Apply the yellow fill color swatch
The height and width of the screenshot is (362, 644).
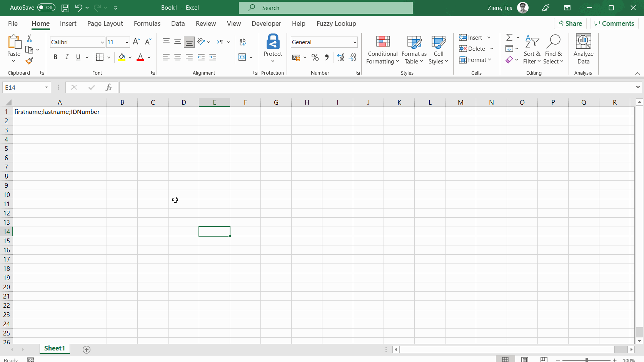[x=122, y=57]
